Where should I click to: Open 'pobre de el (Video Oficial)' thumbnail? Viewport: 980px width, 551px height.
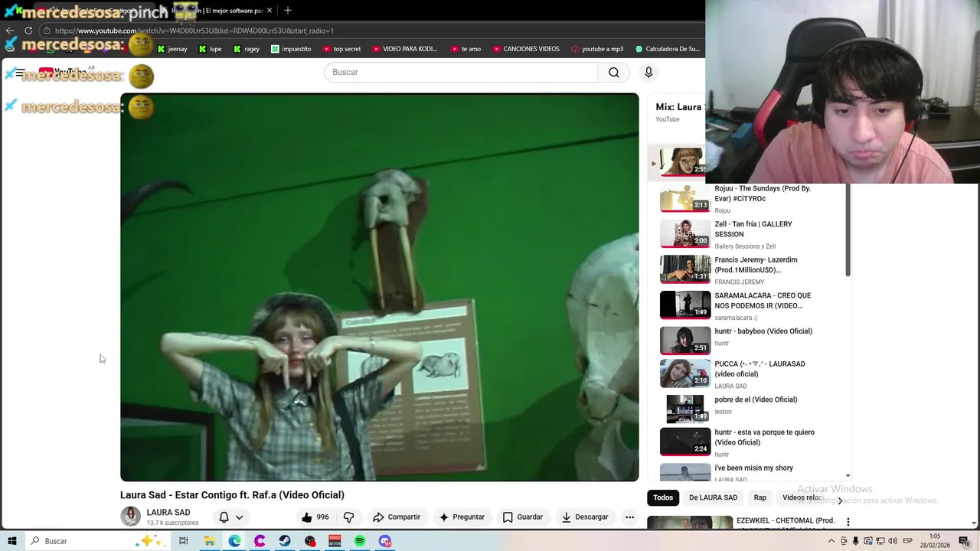685,409
